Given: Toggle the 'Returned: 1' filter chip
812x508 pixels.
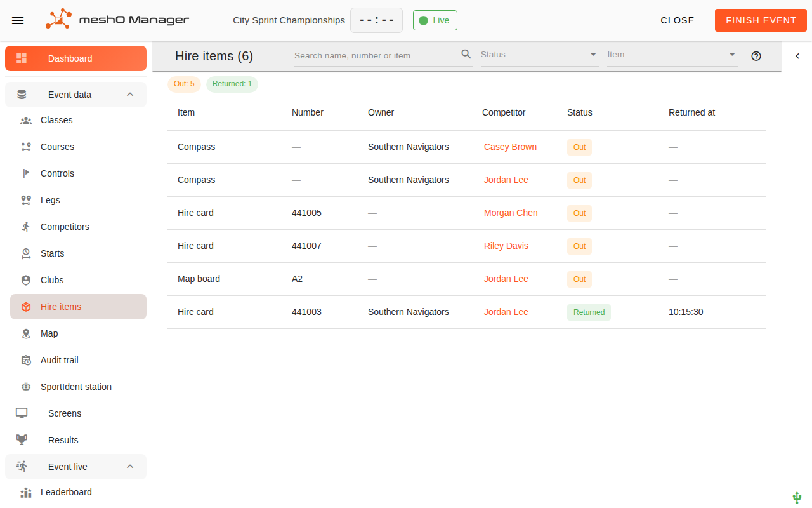Looking at the screenshot, I should 232,84.
